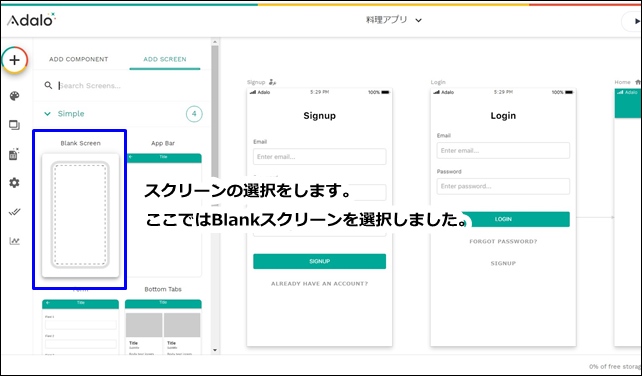Open the analytics chart icon

click(x=14, y=241)
